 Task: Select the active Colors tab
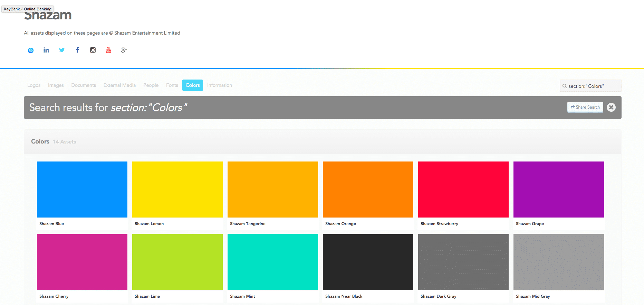coord(193,85)
